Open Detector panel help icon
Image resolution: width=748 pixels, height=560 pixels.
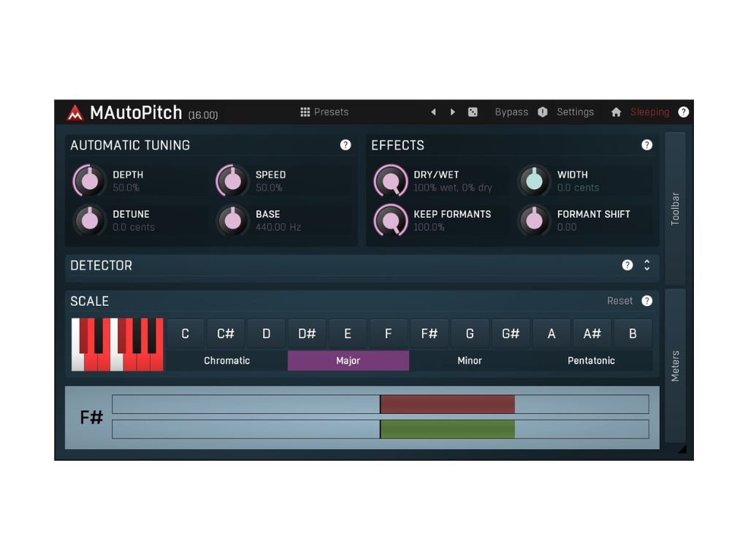click(x=627, y=265)
